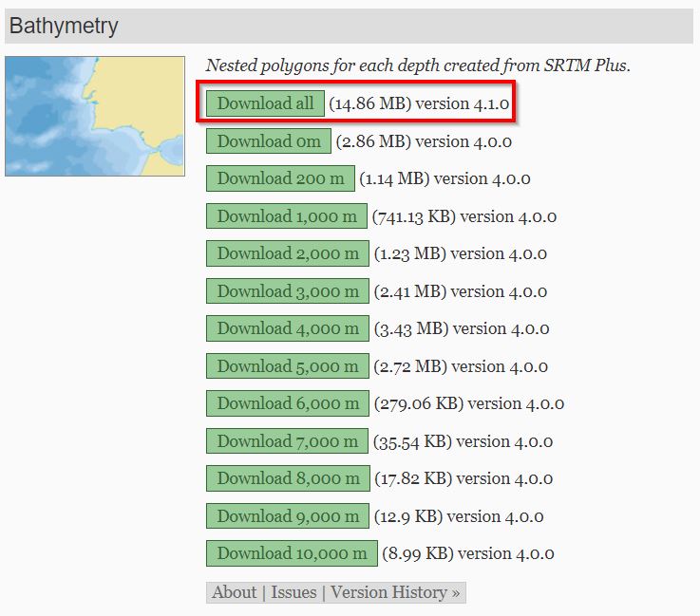Click the bathymetry map preview thumbnail
This screenshot has width=700, height=616.
(95, 116)
